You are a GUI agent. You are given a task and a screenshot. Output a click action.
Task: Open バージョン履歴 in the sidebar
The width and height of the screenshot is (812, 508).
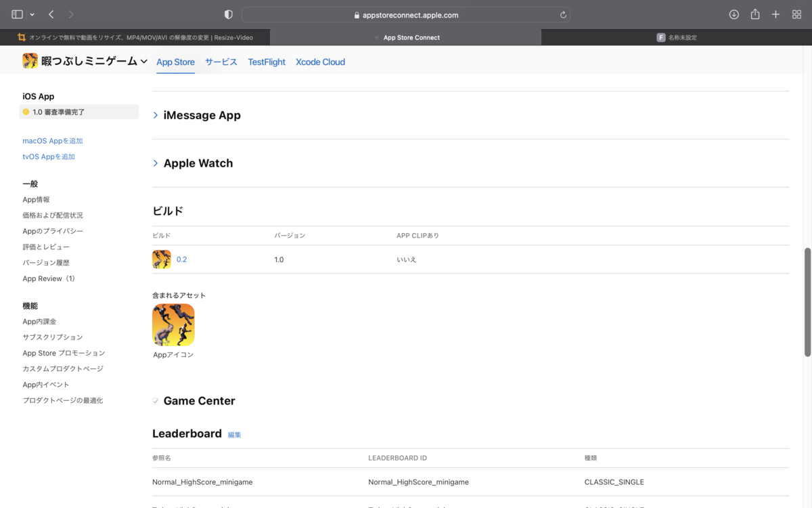[46, 263]
